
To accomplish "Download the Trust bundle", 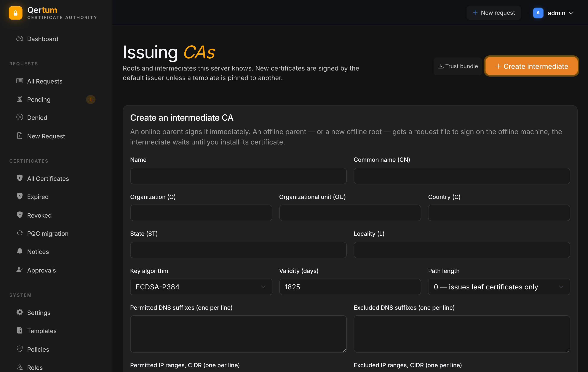I will click(458, 66).
